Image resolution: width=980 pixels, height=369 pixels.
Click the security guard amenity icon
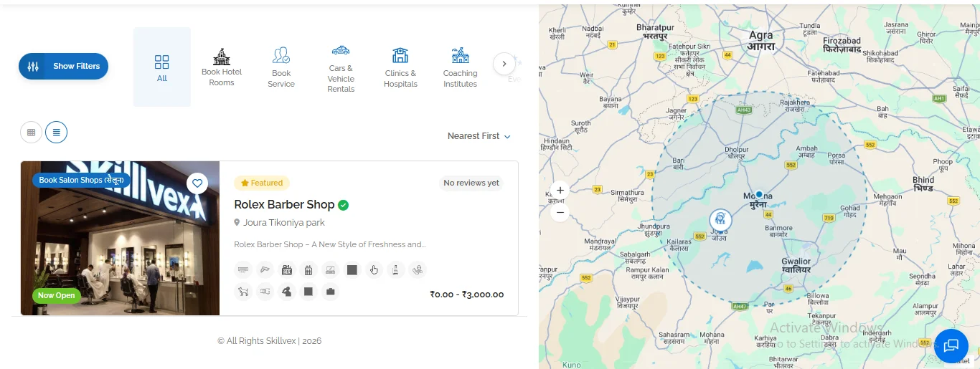click(x=287, y=292)
